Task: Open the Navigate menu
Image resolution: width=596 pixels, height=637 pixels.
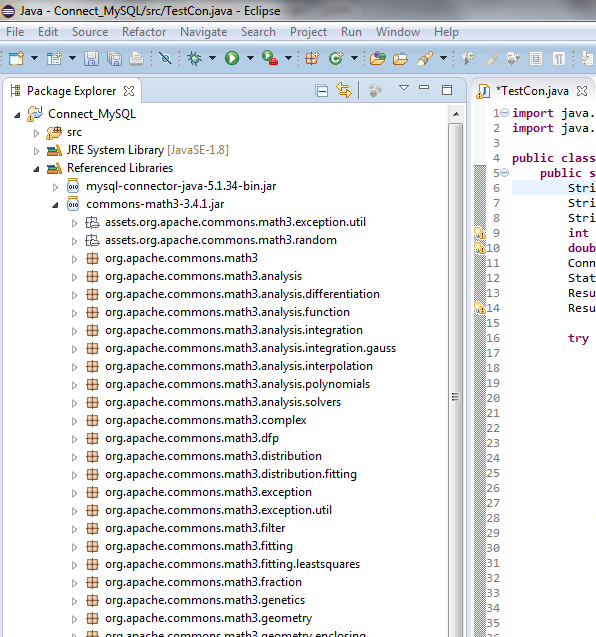Action: (204, 32)
